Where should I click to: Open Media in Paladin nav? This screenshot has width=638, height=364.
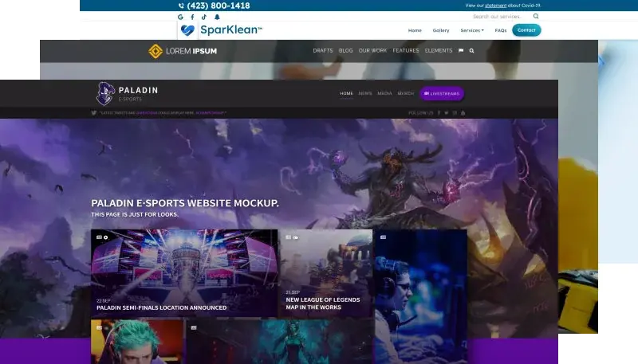pyautogui.click(x=384, y=93)
